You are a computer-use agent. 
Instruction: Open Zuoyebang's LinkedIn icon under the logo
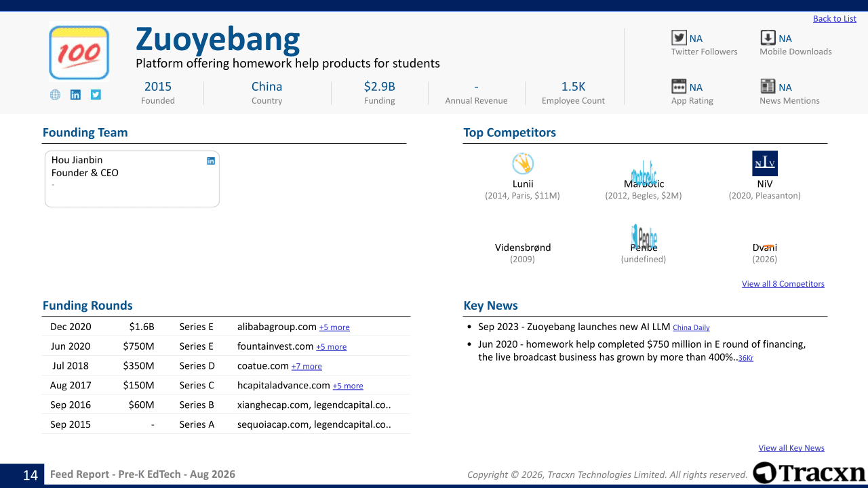tap(75, 95)
